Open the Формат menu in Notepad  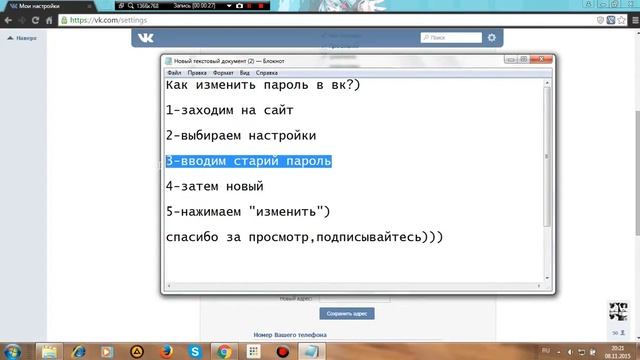click(x=223, y=73)
